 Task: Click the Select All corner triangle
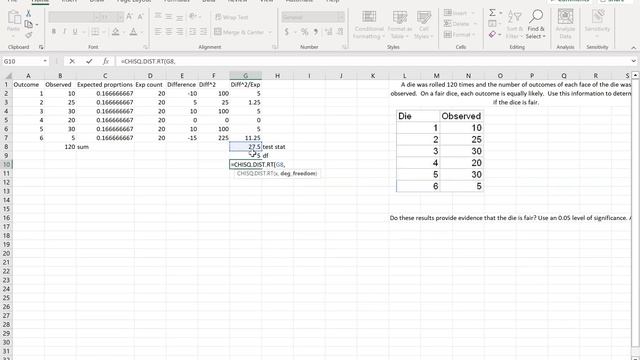point(8,76)
